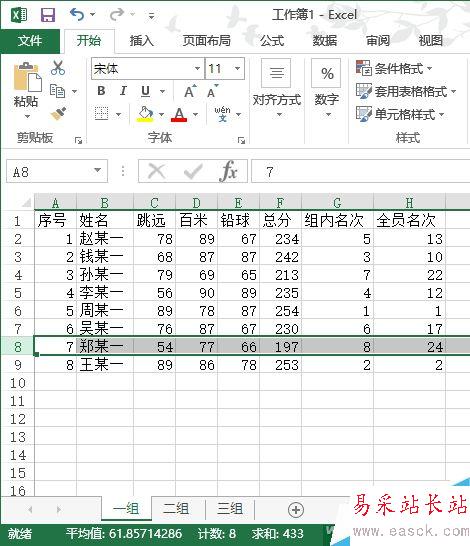This screenshot has width=470, height=546.
Task: Select the 一组 sheet tab
Action: (x=126, y=509)
